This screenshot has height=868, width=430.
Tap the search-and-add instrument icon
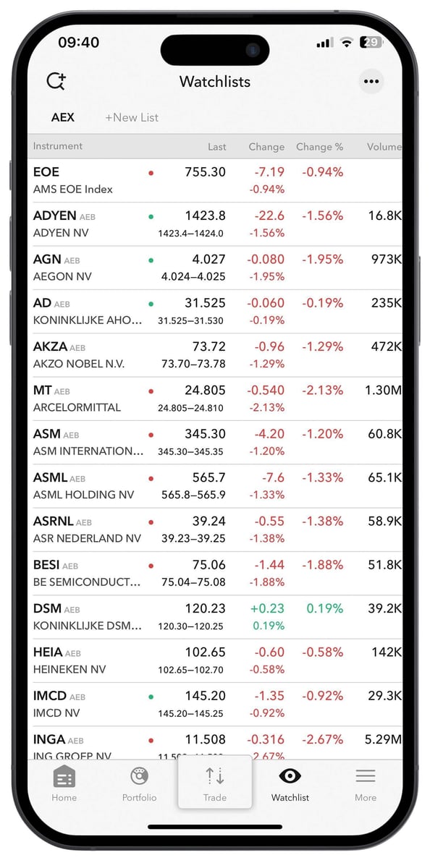[56, 81]
